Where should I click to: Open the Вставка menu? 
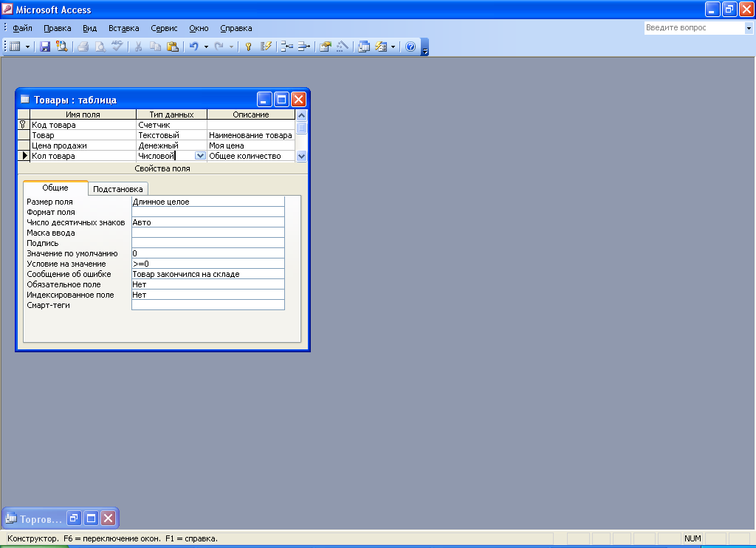click(123, 28)
